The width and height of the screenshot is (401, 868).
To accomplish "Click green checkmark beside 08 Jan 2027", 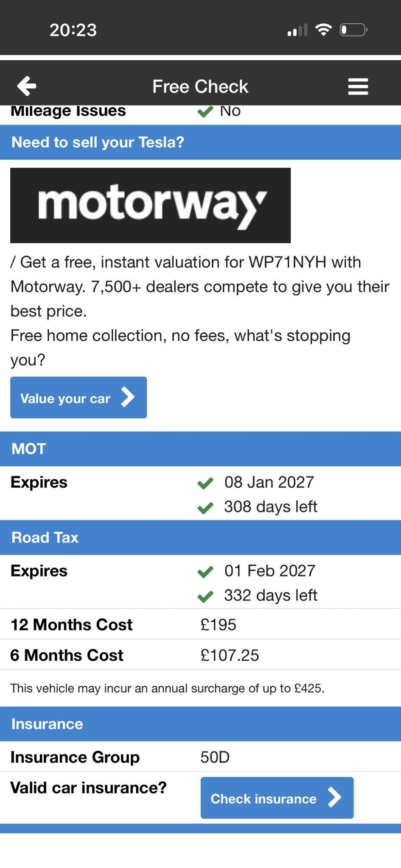I will (x=205, y=483).
